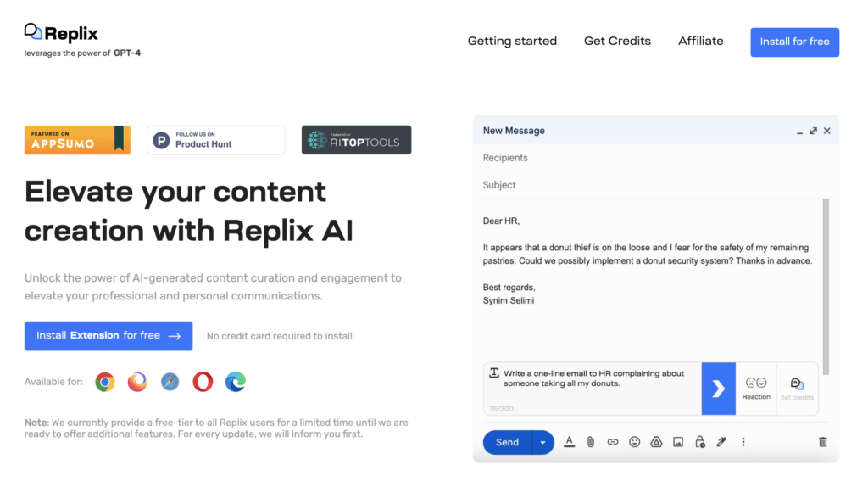The image size is (868, 487).
Task: Discard draft with the trash icon
Action: (823, 442)
